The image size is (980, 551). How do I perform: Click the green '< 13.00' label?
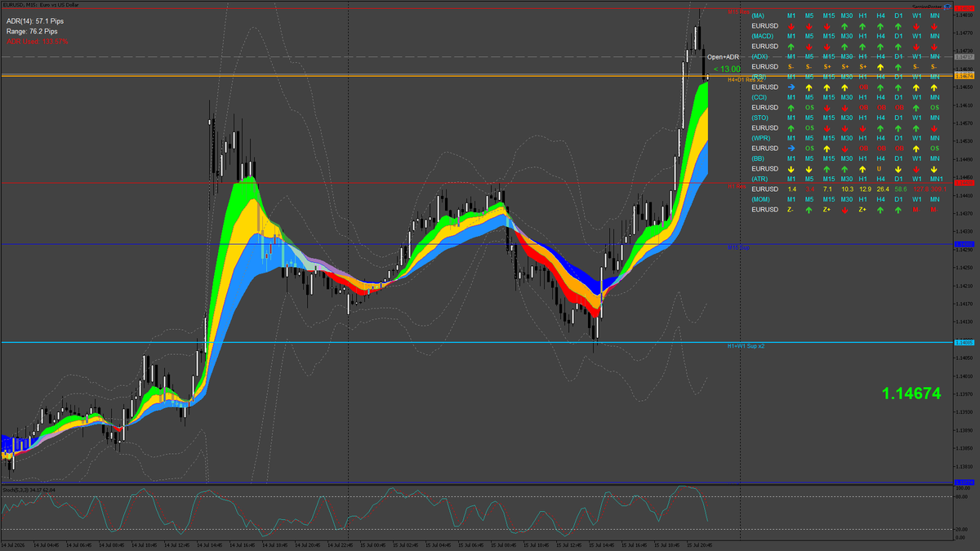726,69
